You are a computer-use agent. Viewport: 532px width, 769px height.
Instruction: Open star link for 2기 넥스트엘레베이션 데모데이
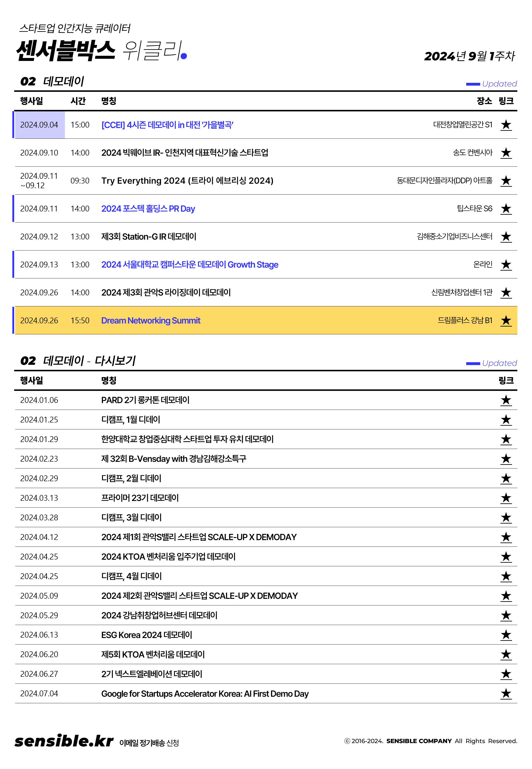tap(506, 674)
